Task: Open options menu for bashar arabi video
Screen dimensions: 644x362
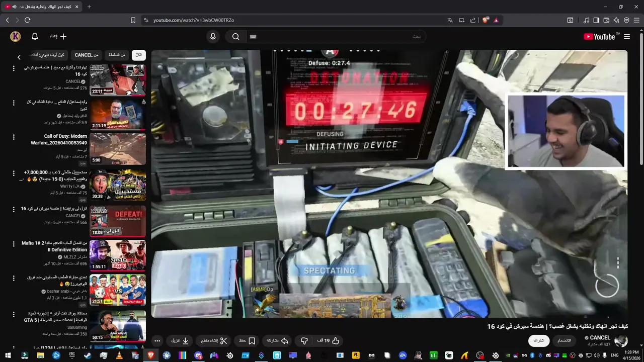Action: (14, 278)
